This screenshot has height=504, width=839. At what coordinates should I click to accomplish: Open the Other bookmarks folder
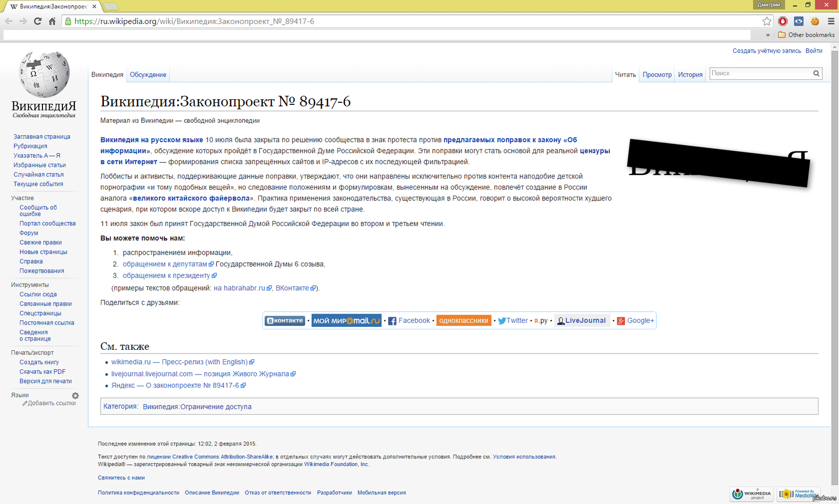[x=806, y=35]
